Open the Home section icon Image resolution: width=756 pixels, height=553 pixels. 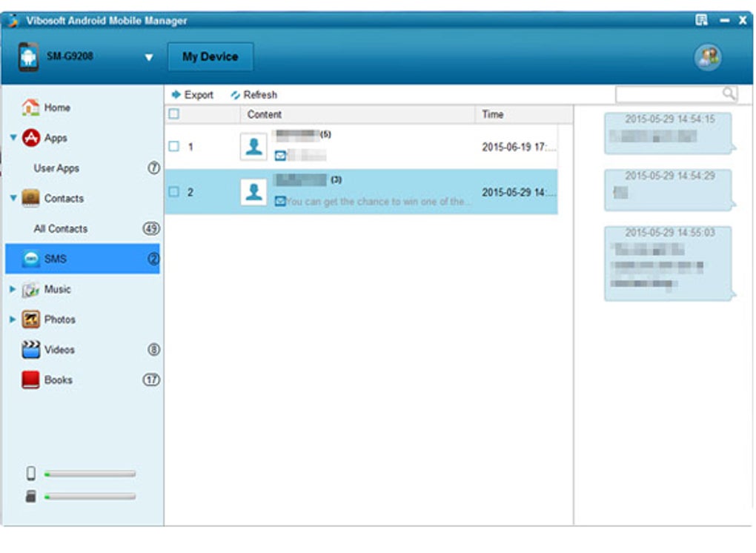pyautogui.click(x=31, y=107)
